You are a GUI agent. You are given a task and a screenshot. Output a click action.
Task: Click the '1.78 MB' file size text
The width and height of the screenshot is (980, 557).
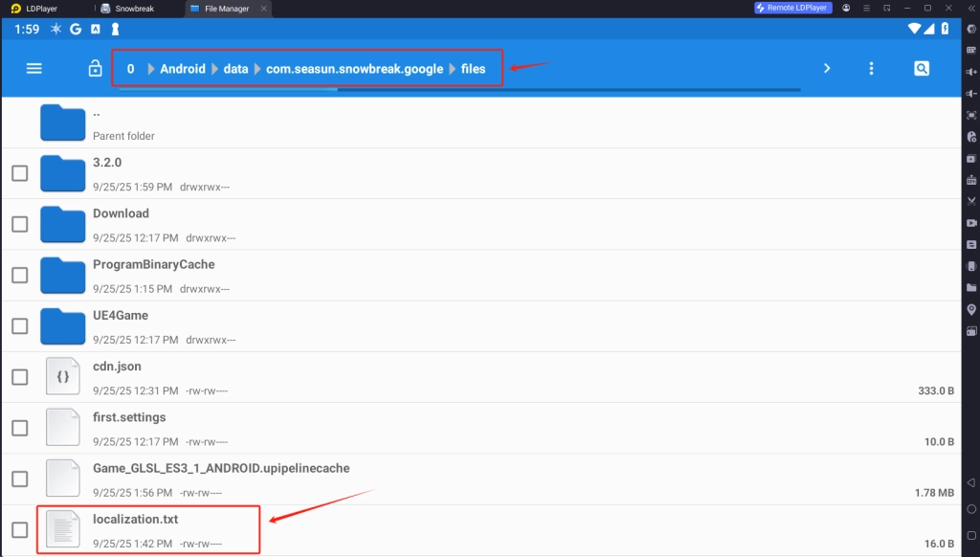click(934, 493)
